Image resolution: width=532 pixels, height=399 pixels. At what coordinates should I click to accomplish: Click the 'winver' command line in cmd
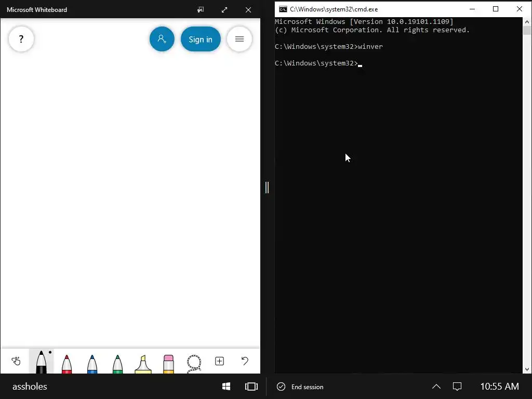pyautogui.click(x=329, y=46)
